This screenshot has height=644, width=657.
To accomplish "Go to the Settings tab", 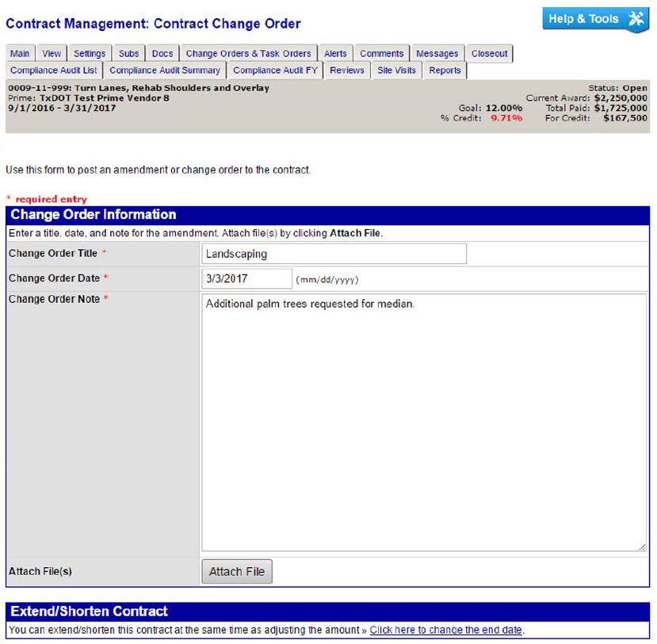I will pyautogui.click(x=90, y=54).
